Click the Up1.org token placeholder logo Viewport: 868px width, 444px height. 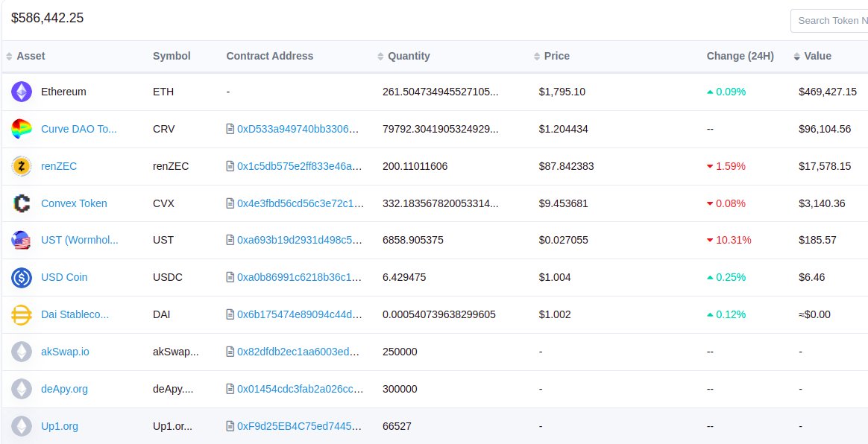click(22, 426)
